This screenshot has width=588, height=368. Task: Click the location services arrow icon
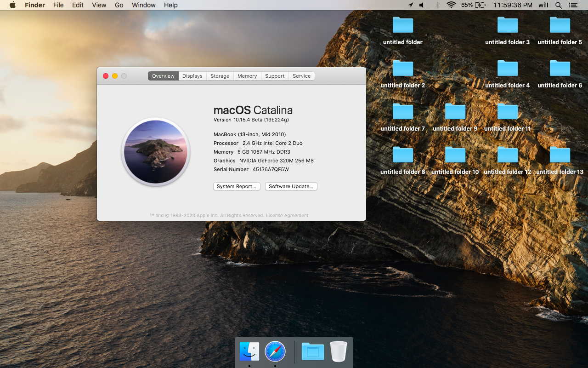pyautogui.click(x=411, y=5)
